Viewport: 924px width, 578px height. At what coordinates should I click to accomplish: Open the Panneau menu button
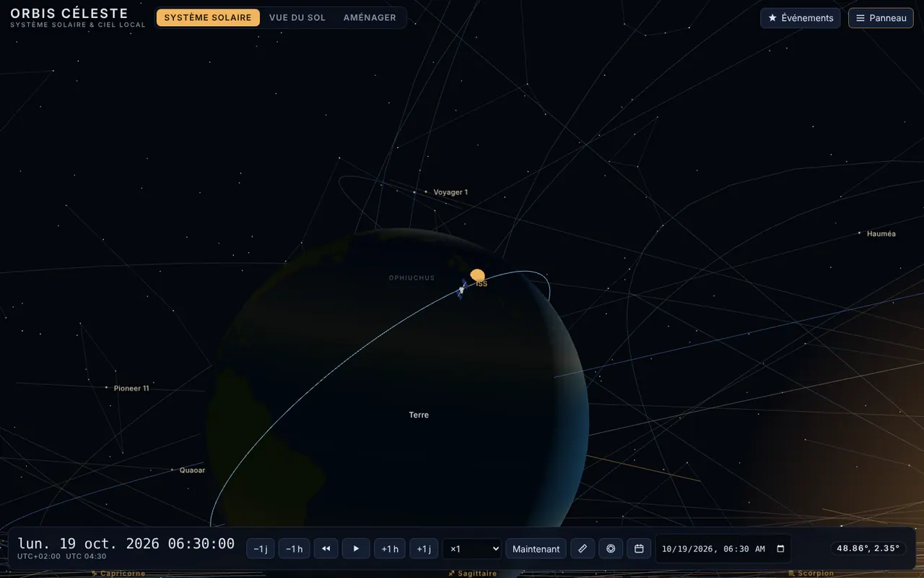(x=881, y=18)
